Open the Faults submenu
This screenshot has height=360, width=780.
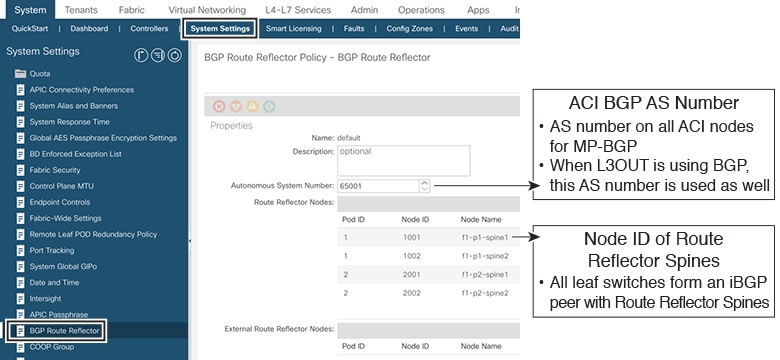coord(354,29)
